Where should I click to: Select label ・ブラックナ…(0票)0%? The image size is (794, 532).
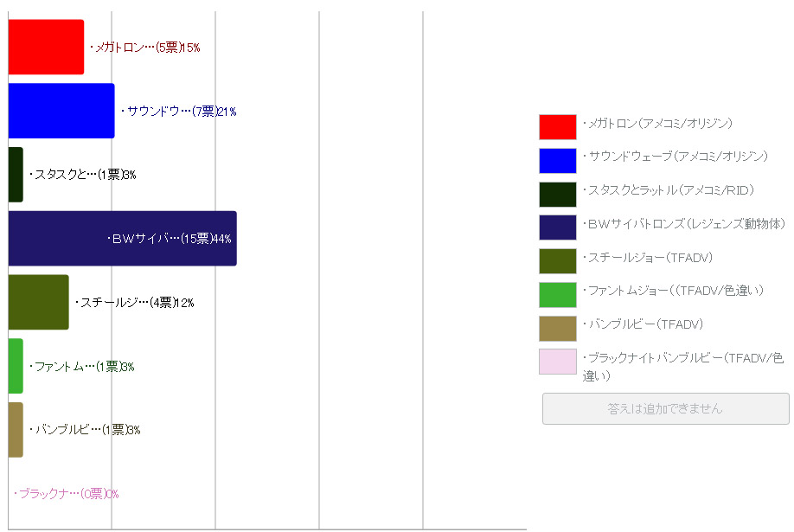click(66, 494)
